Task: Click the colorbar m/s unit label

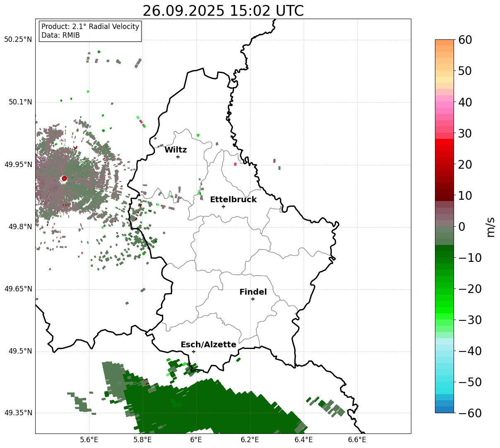Action: pos(490,227)
